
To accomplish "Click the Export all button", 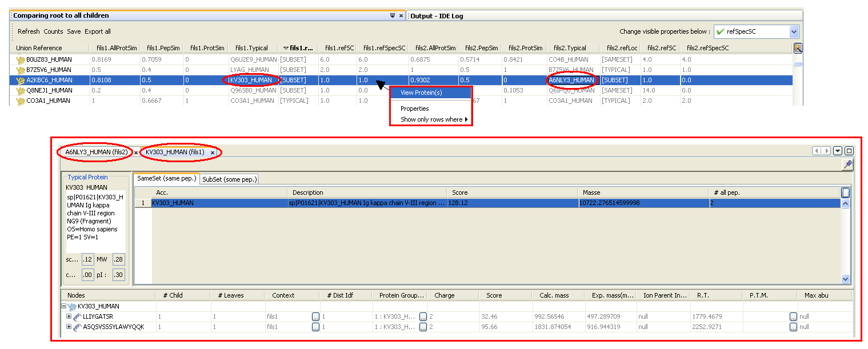I will [x=98, y=31].
